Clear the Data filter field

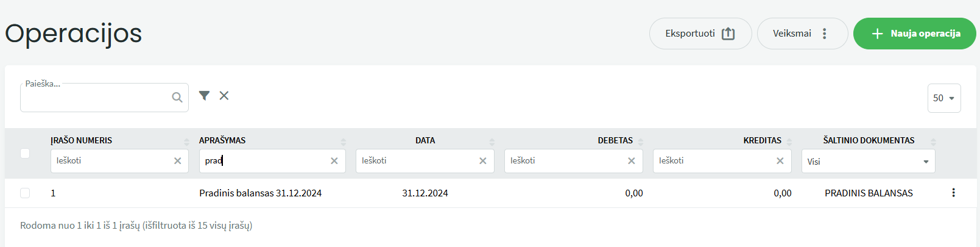click(483, 161)
